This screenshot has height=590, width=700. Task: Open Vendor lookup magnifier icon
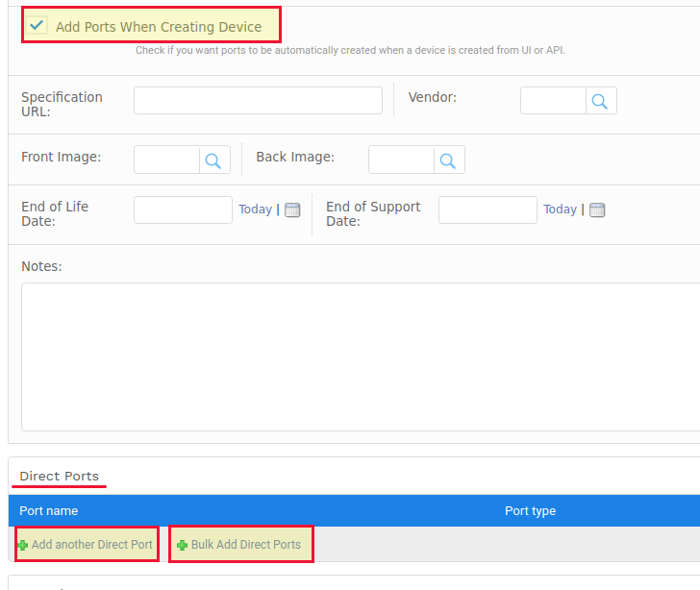point(600,101)
